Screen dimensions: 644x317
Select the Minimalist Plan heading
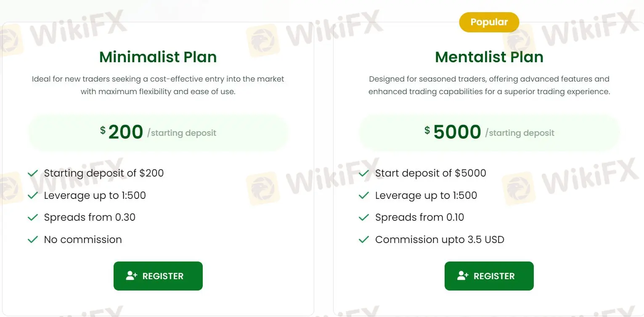click(158, 57)
